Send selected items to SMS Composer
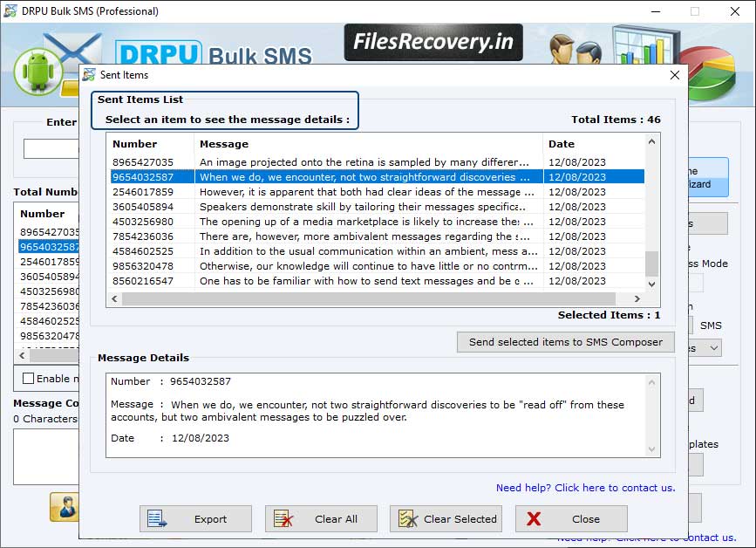Viewport: 756px width, 548px height. tap(566, 342)
